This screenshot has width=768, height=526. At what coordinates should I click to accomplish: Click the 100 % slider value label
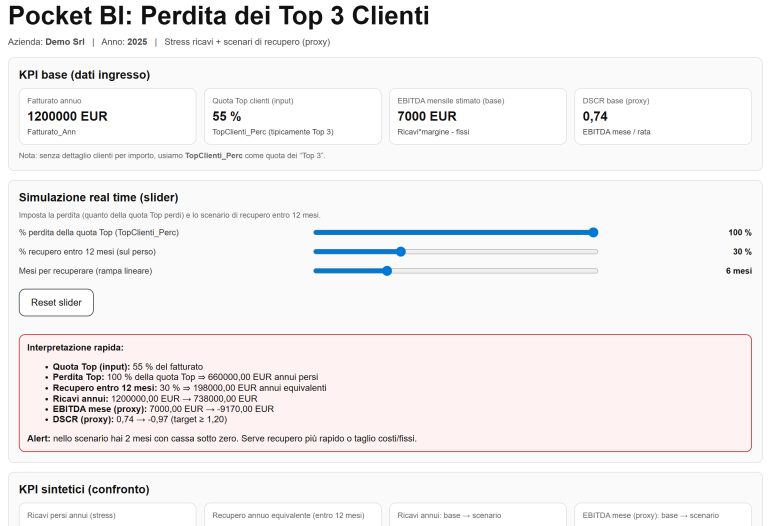(739, 232)
